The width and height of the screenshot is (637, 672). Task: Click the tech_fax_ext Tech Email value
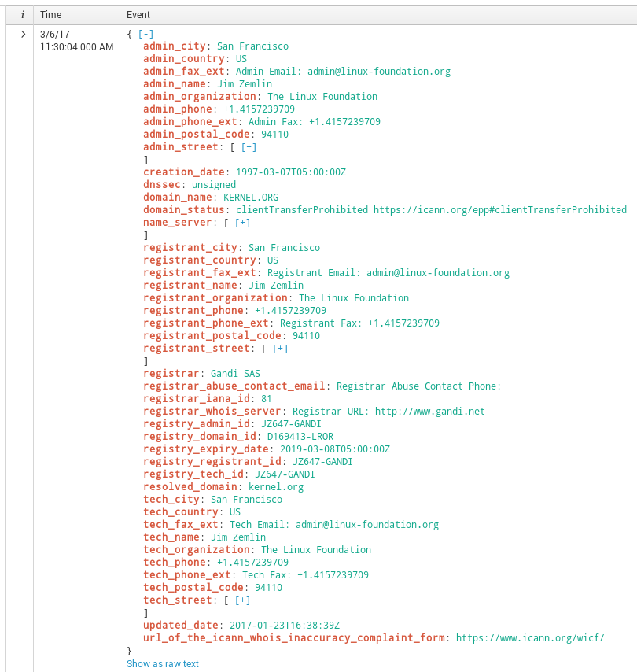tap(334, 525)
